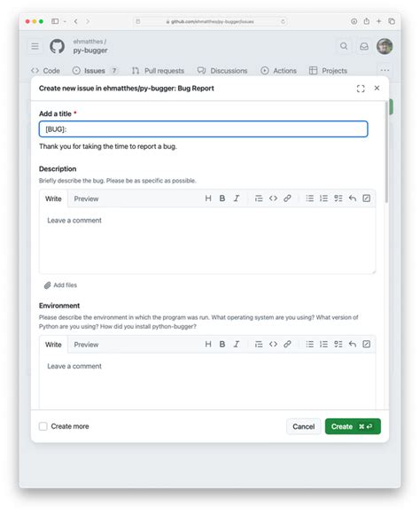Insert a numbered list in the Environment editor

323,344
